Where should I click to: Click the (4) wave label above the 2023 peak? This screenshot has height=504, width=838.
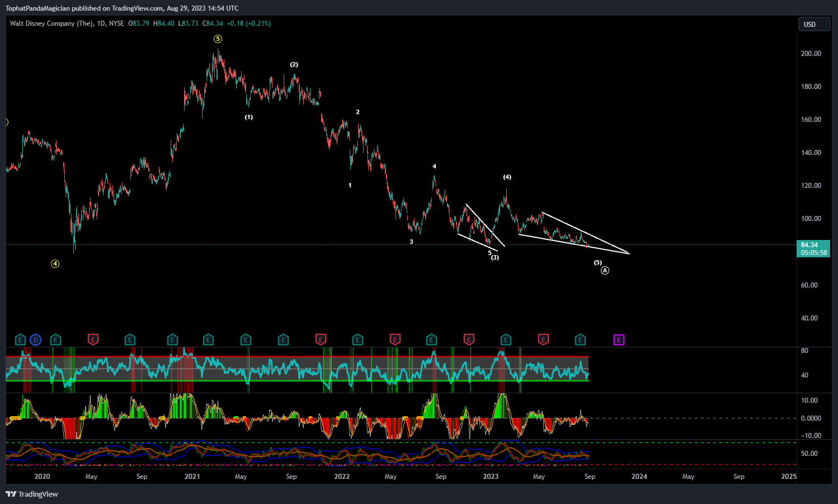pos(507,177)
